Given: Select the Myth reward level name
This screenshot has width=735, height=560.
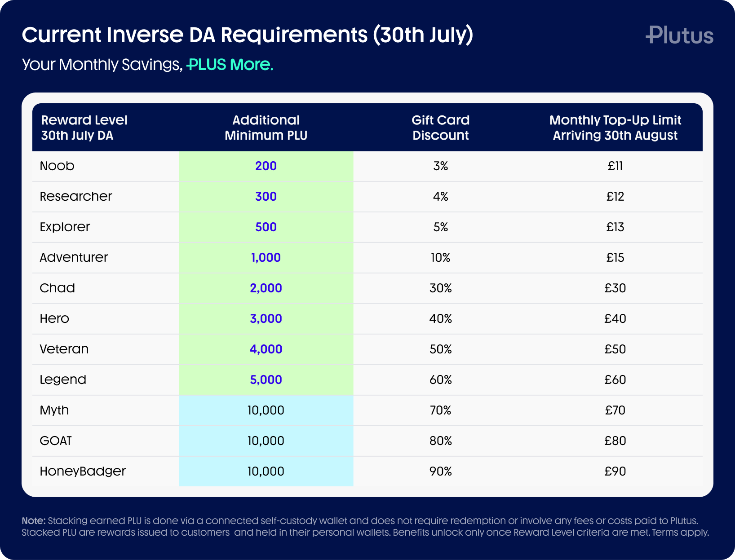Looking at the screenshot, I should 54,410.
